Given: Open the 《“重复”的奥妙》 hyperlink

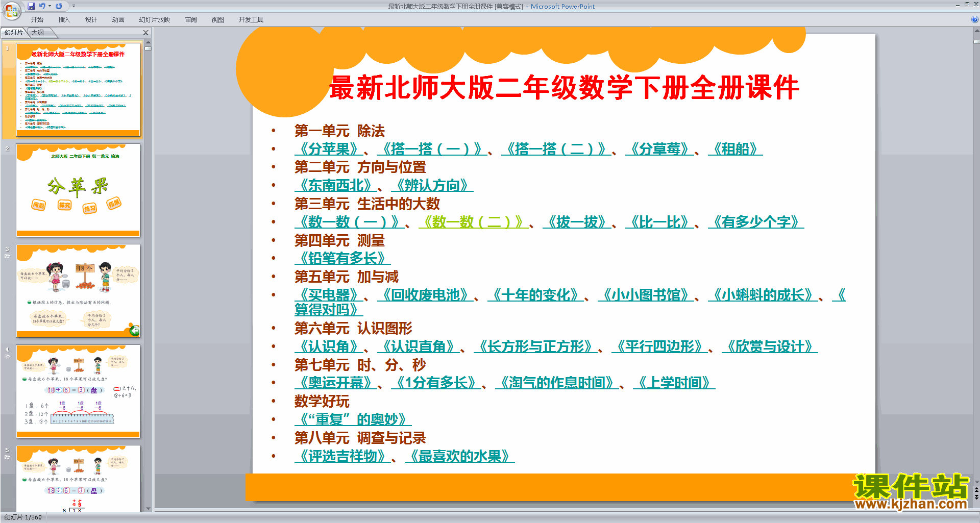Looking at the screenshot, I should click(353, 419).
